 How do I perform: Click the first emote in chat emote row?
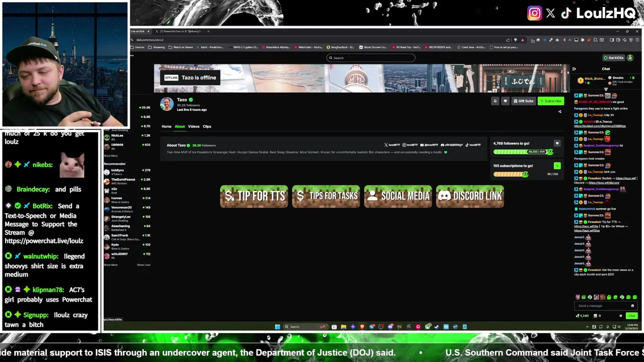[x=578, y=297]
